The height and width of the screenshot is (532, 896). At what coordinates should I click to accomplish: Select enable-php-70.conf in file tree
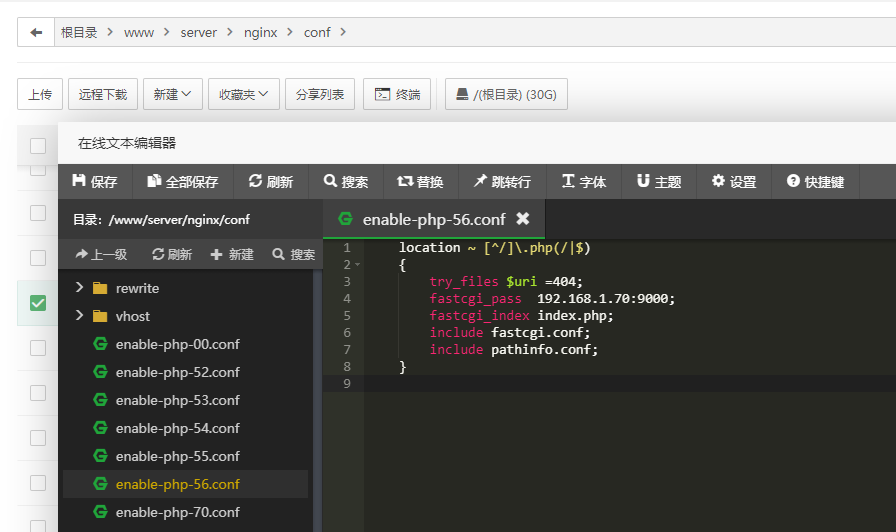[177, 512]
